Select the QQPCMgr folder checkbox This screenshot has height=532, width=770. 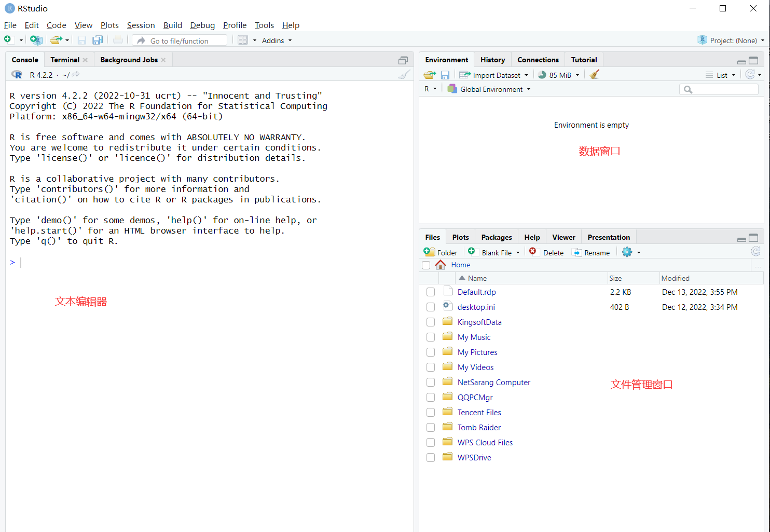431,398
